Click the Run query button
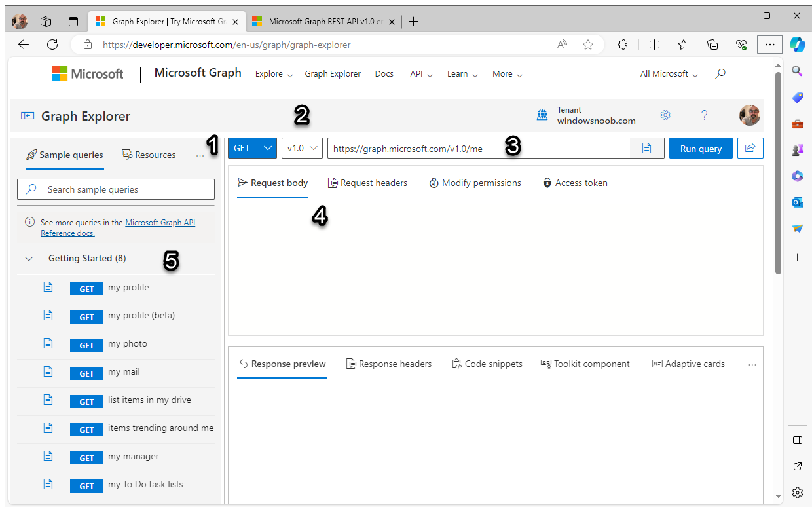The height and width of the screenshot is (507, 812). (701, 148)
